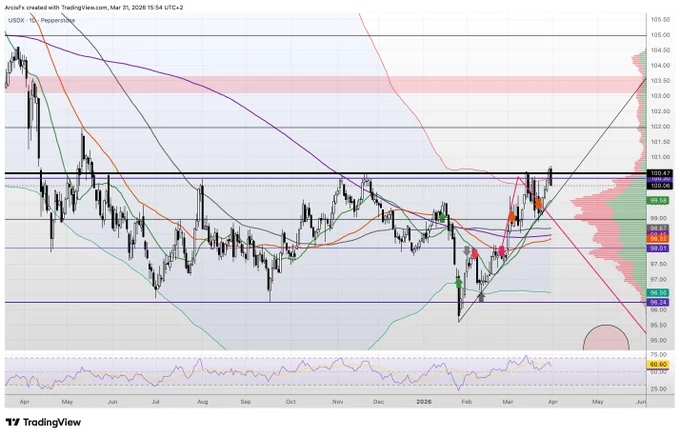
Task: Click the Oct label on time axis
Action: [x=291, y=402]
